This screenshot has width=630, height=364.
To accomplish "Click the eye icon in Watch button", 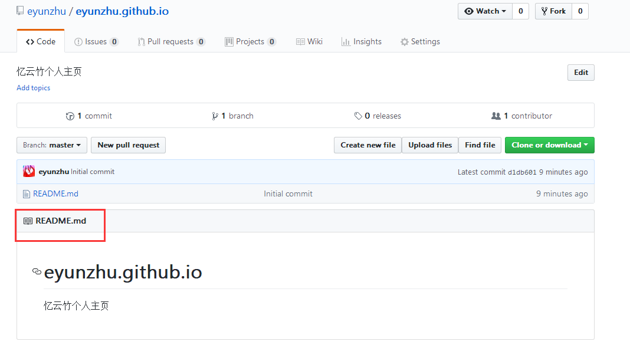I will tap(469, 11).
